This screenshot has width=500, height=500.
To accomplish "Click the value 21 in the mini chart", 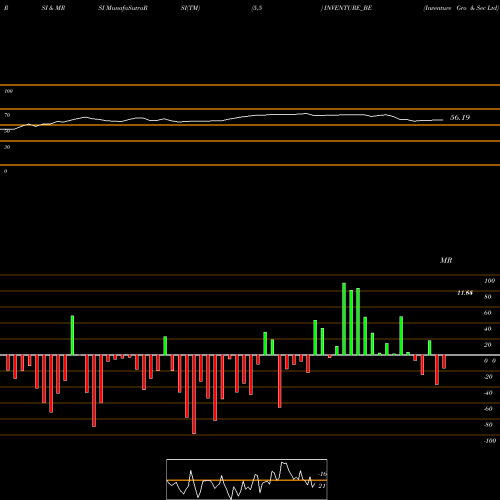I will click(x=322, y=486).
